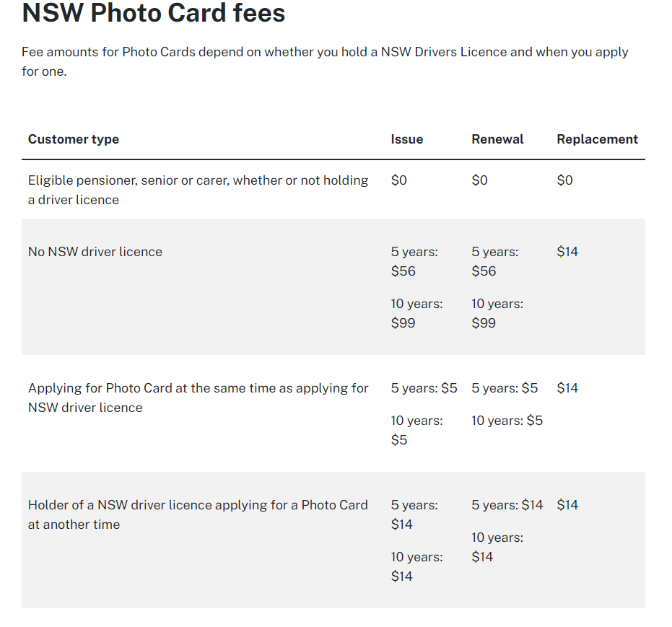
Task: Select the $14 Replacement fee for no licence
Action: pos(567,252)
